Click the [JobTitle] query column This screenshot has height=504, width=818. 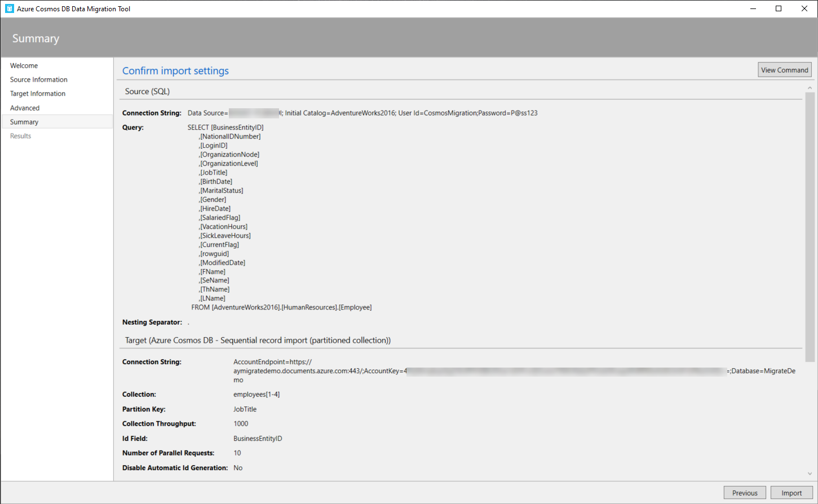(x=213, y=173)
